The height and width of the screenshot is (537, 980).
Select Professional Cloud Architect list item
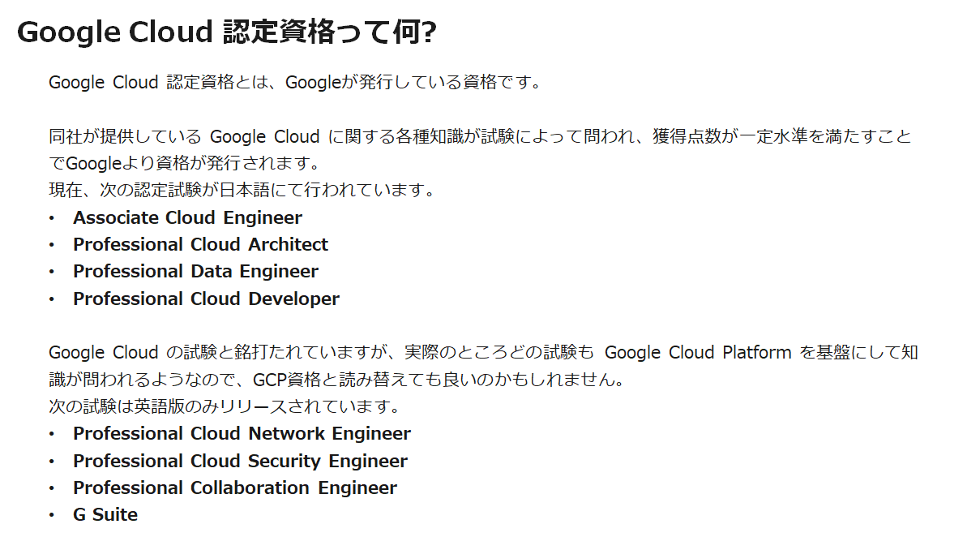[200, 244]
